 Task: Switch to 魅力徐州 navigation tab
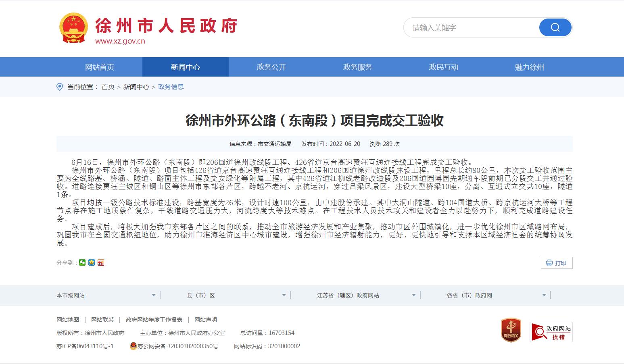(x=529, y=67)
